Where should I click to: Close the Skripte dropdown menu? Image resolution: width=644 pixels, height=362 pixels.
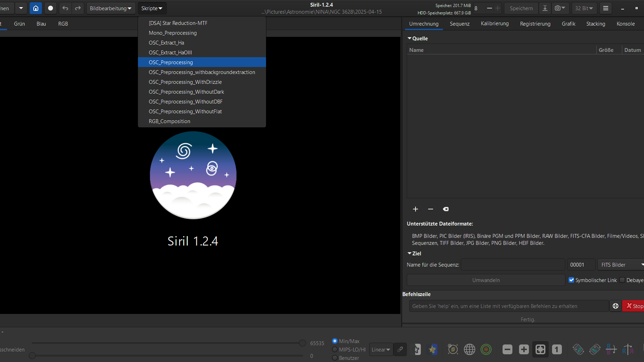(152, 8)
